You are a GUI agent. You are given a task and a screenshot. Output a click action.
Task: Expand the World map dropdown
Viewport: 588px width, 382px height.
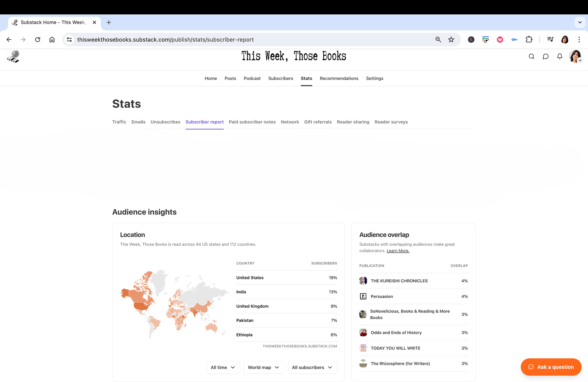264,367
